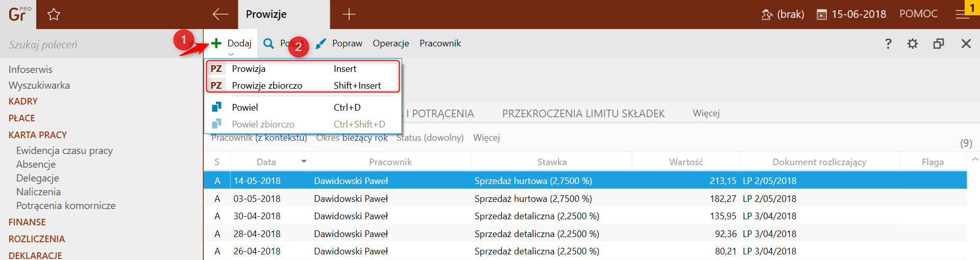Viewport: 980px width, 260px height.
Task: Expand the Więcej tab overflow
Action: [706, 113]
